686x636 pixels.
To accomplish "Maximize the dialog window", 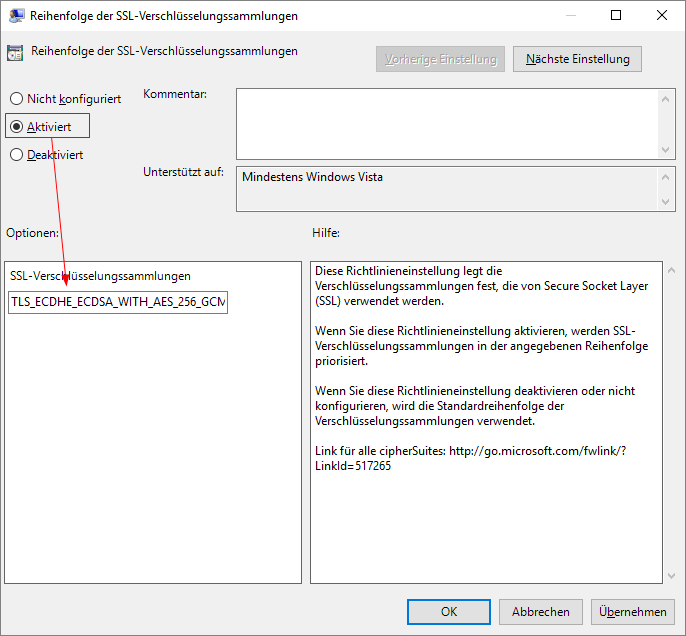I will (x=616, y=16).
